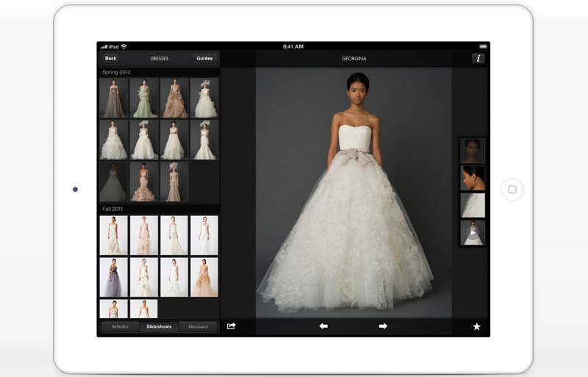588x377 pixels.
Task: Choose the pink mermaid ruffle dress thumbnail
Action: [x=144, y=182]
